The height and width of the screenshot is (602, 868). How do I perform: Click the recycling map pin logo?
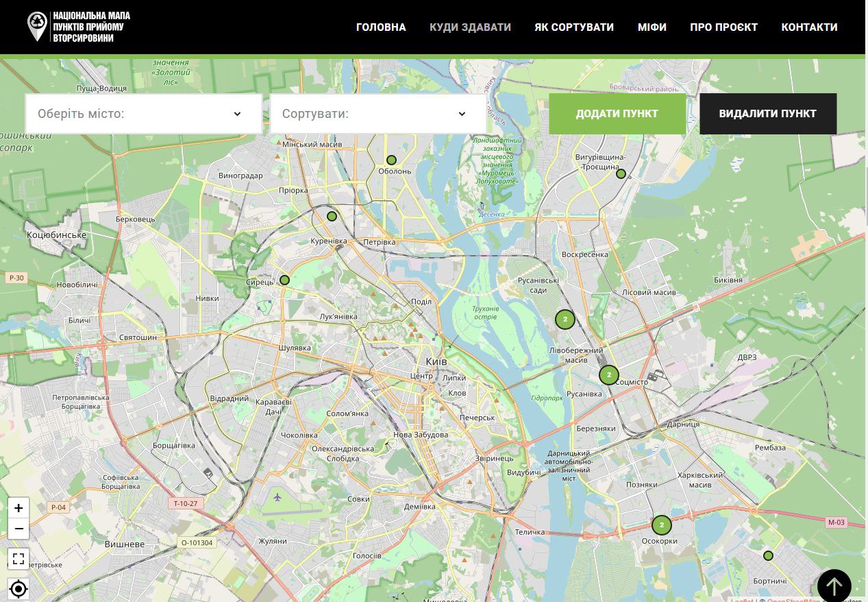pyautogui.click(x=37, y=27)
